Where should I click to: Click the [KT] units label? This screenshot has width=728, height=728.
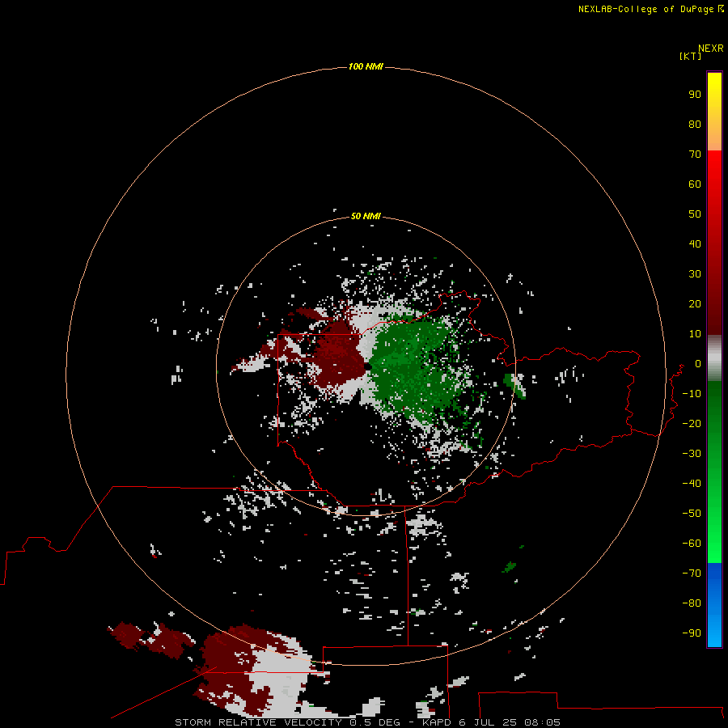tap(691, 56)
